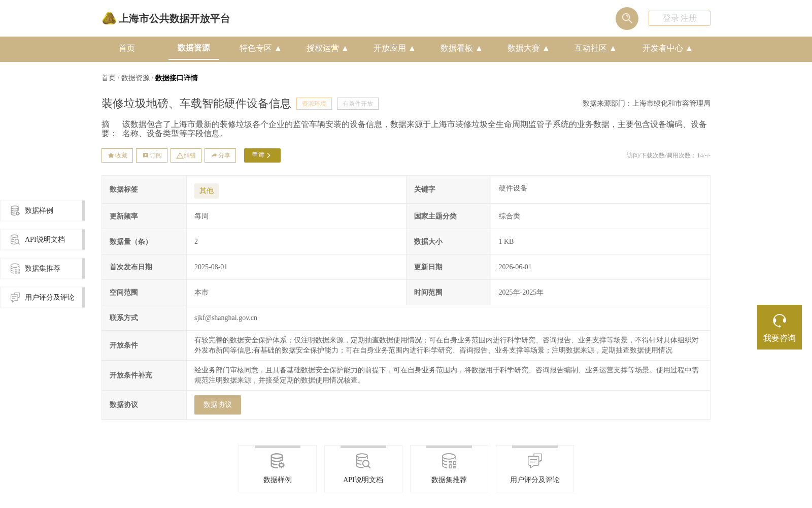Click the time range 2025年-2025年

coord(521,293)
